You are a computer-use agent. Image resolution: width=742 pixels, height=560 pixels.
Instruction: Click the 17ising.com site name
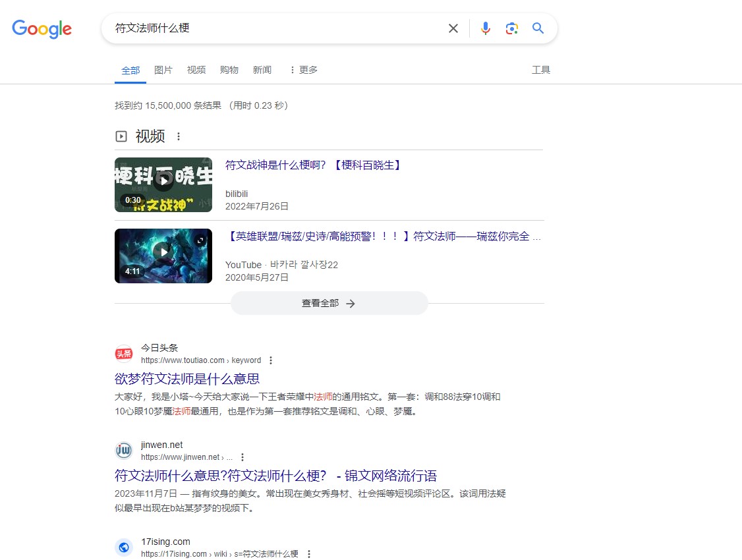165,542
